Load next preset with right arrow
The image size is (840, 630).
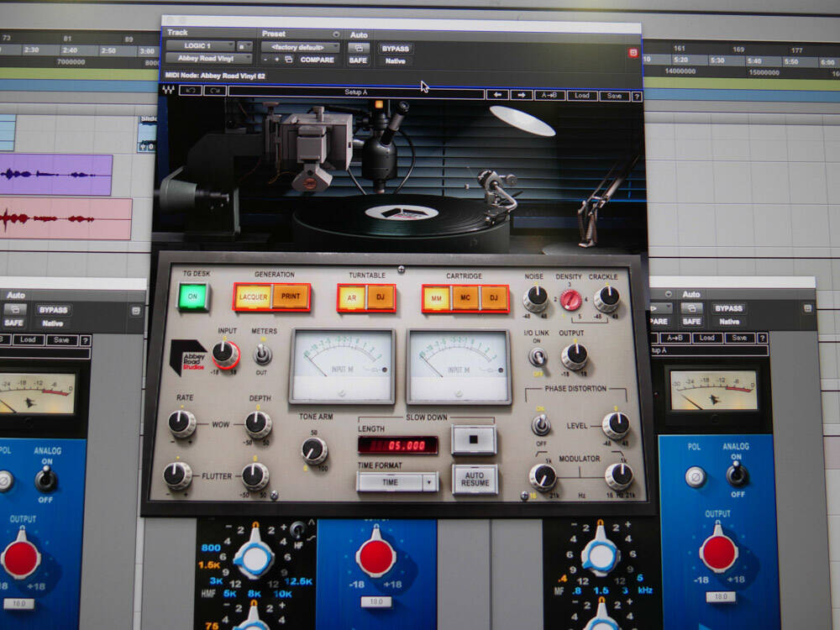pos(522,96)
